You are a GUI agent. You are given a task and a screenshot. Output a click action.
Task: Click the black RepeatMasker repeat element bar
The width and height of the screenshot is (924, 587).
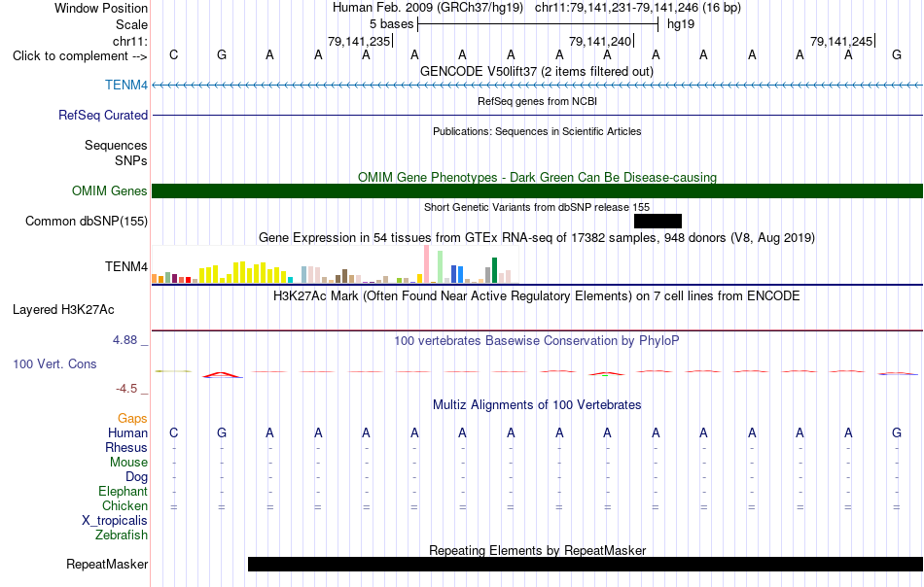tap(586, 564)
